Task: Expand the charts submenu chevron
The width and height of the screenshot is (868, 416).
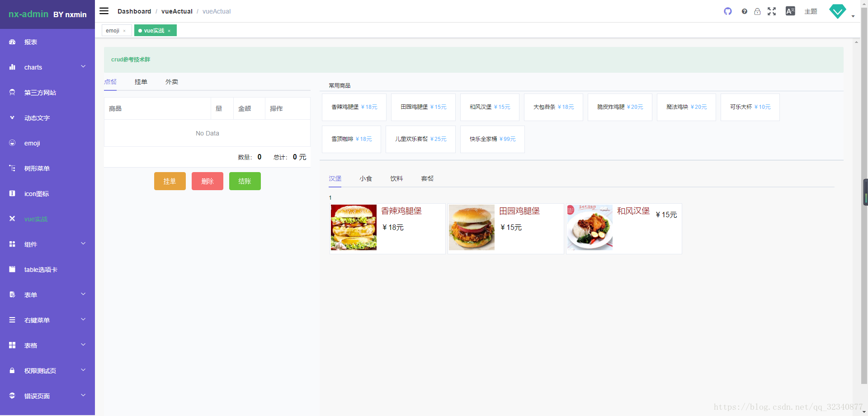Action: (83, 67)
